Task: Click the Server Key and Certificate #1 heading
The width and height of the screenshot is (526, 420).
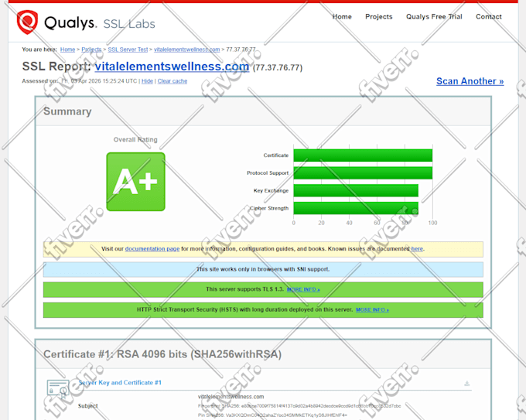Action: [120, 382]
